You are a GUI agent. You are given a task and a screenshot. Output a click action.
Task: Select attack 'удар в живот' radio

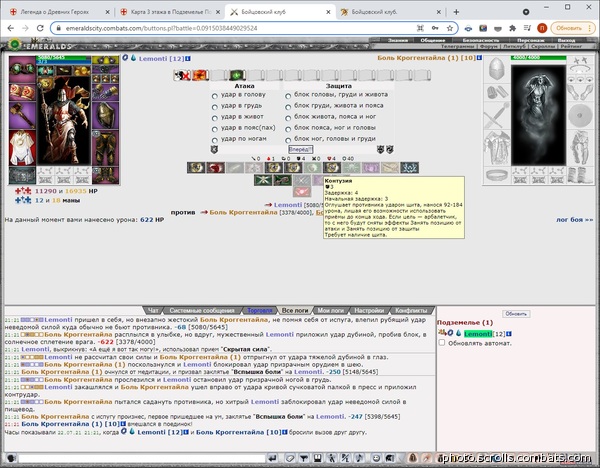(215, 118)
